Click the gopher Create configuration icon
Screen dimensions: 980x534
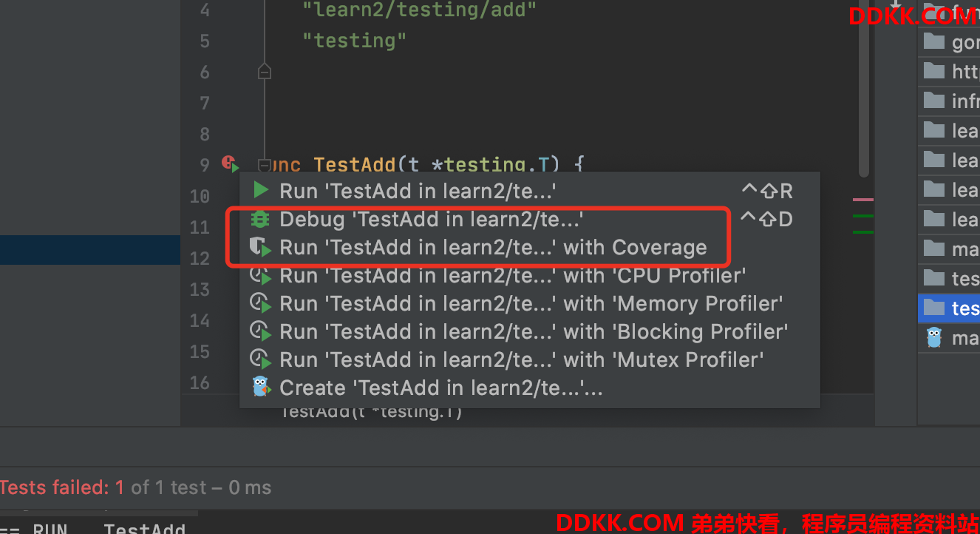(x=261, y=388)
